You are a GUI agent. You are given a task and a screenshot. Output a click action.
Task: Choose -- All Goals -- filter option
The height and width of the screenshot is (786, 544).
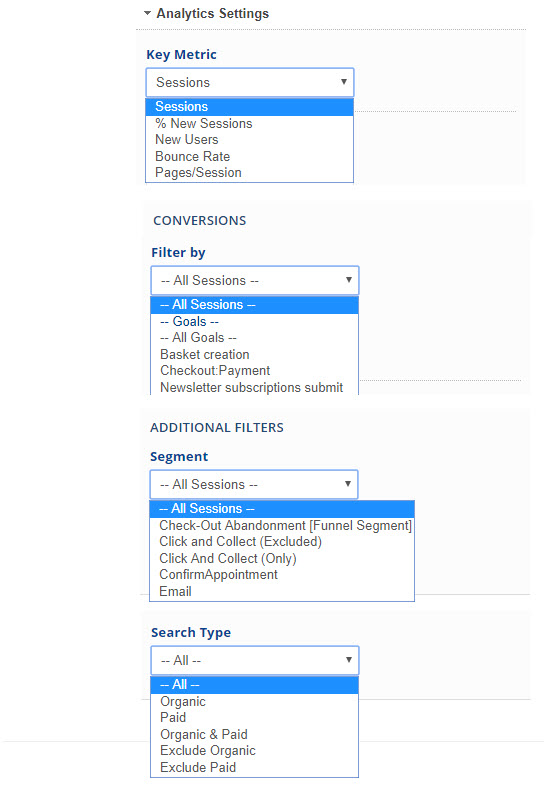click(x=254, y=337)
